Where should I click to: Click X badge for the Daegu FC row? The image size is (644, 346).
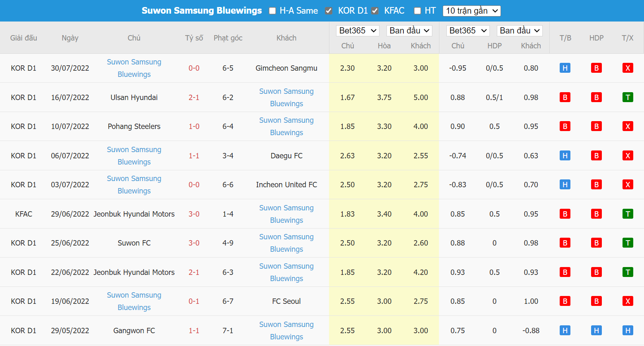(x=628, y=155)
